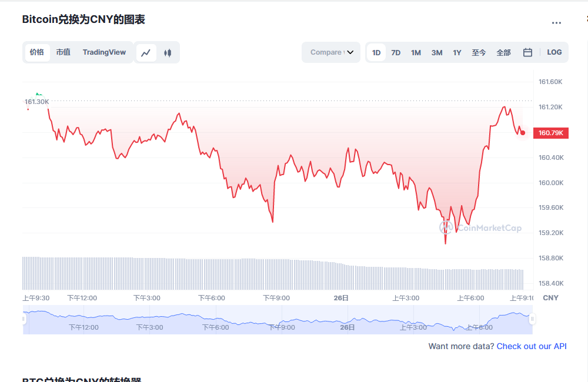This screenshot has height=382, width=588.
Task: Open the three-dot more options menu
Action: (556, 23)
